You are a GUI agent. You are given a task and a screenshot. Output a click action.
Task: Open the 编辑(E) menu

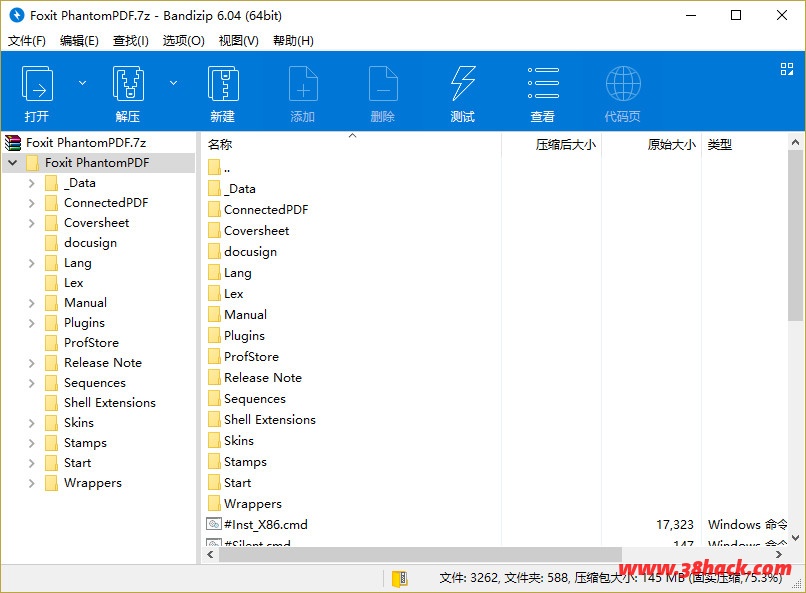[79, 41]
